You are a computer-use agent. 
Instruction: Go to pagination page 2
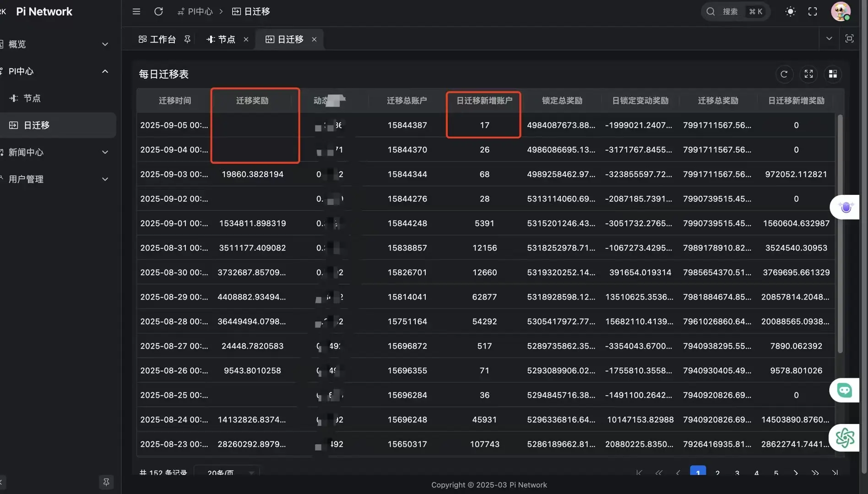(x=717, y=473)
